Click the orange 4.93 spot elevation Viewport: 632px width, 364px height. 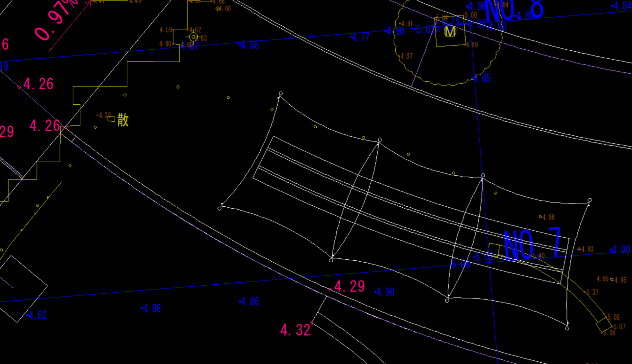587,249
